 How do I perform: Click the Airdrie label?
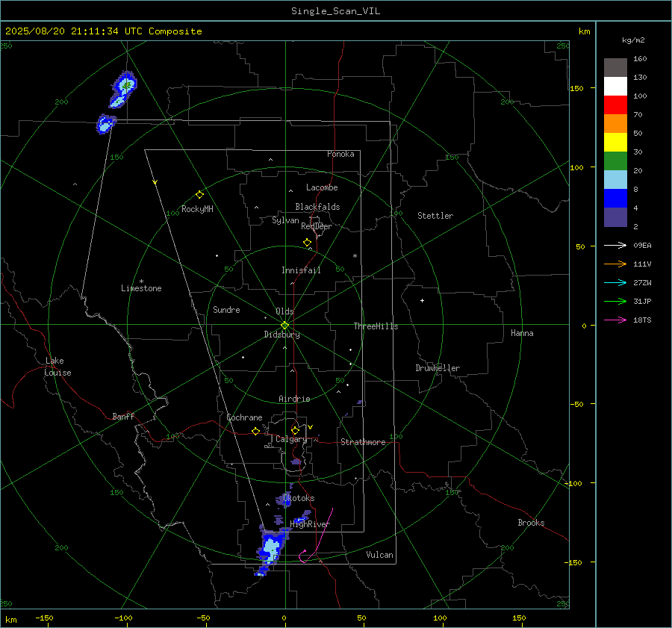(x=294, y=399)
